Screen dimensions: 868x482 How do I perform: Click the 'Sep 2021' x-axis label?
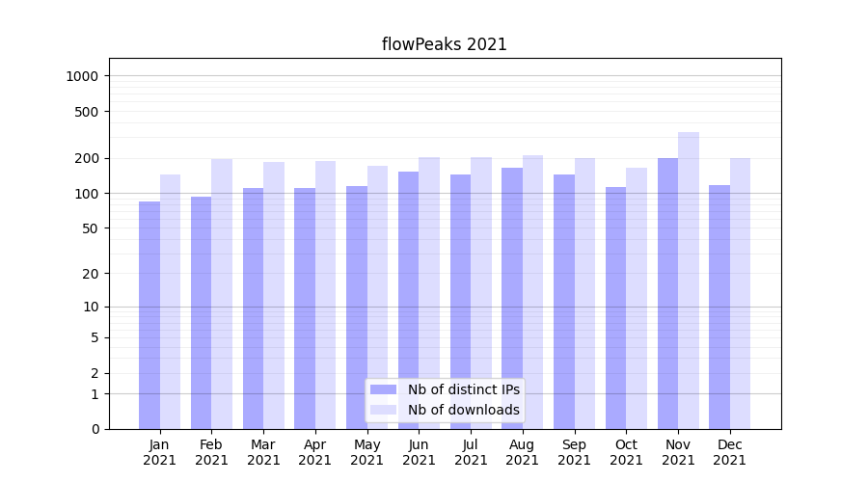574,452
